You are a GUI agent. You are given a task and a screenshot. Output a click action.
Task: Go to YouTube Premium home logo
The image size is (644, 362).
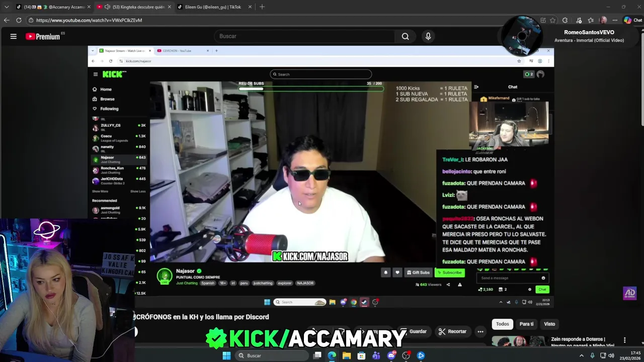pos(43,36)
